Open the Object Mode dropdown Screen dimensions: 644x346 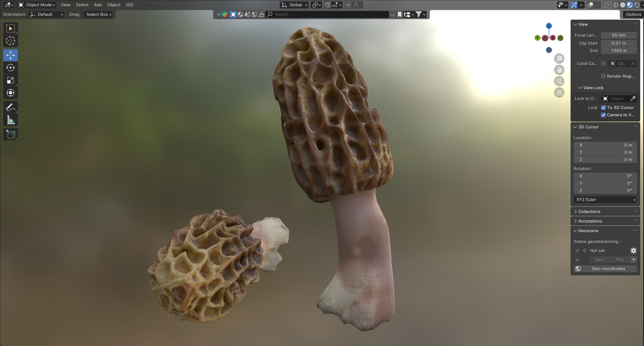coord(37,5)
